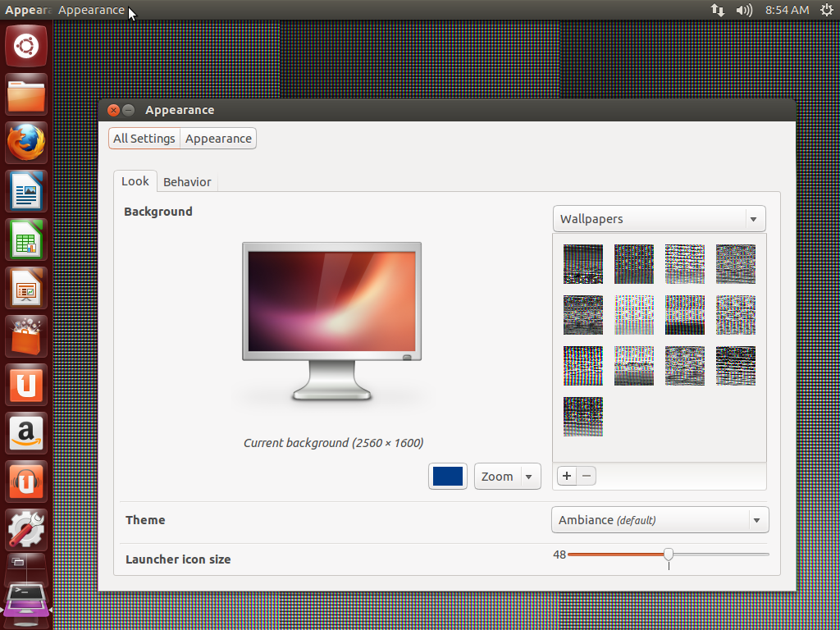This screenshot has height=630, width=840.
Task: Expand the Ambiance theme dropdown
Action: (x=660, y=520)
